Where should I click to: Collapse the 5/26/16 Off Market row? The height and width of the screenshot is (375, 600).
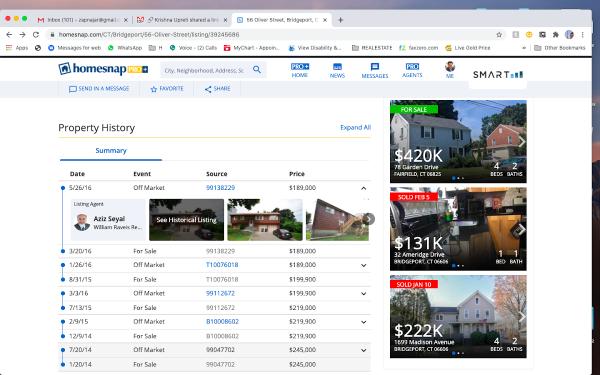pos(364,188)
